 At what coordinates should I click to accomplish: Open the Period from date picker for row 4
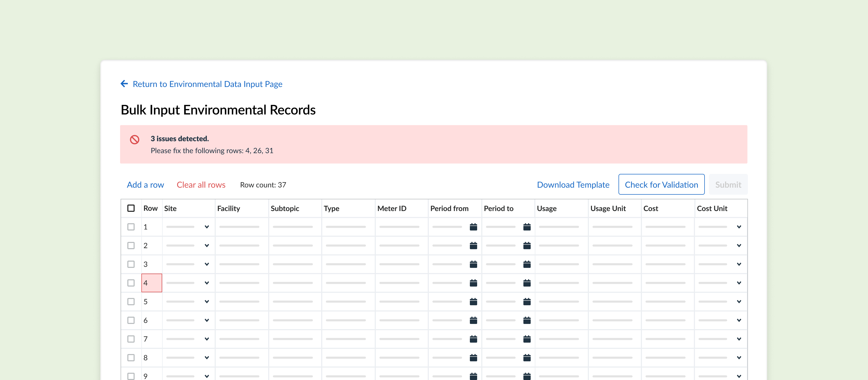coord(474,283)
